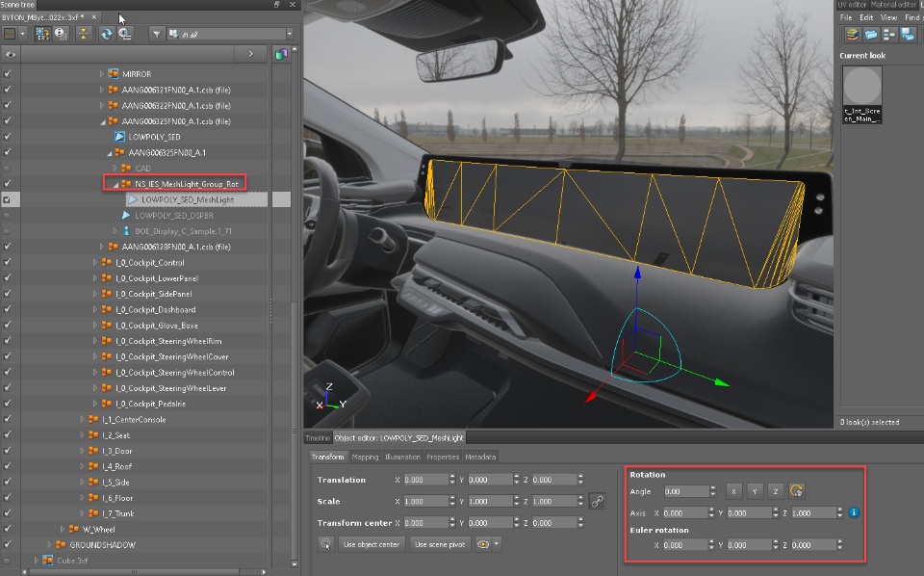This screenshot has height=576, width=924.
Task: Switch to the Metadata tab
Action: (480, 457)
